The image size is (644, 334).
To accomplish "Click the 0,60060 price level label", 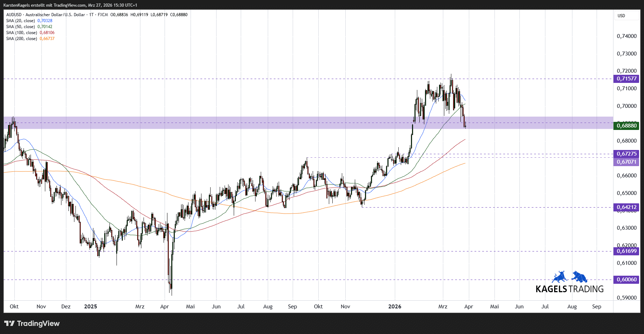I will coord(626,280).
